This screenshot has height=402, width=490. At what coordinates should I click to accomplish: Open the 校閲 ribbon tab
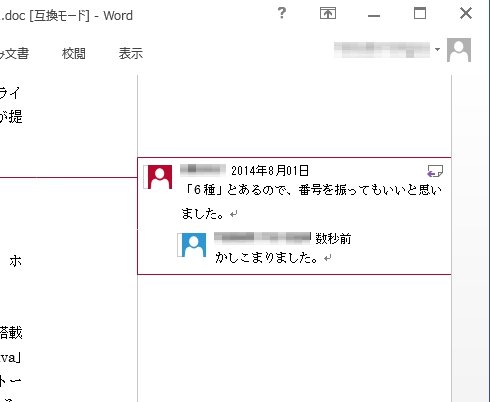coord(74,53)
